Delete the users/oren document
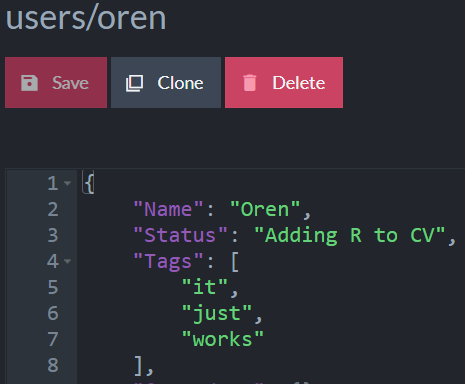This screenshot has width=465, height=384. click(284, 82)
